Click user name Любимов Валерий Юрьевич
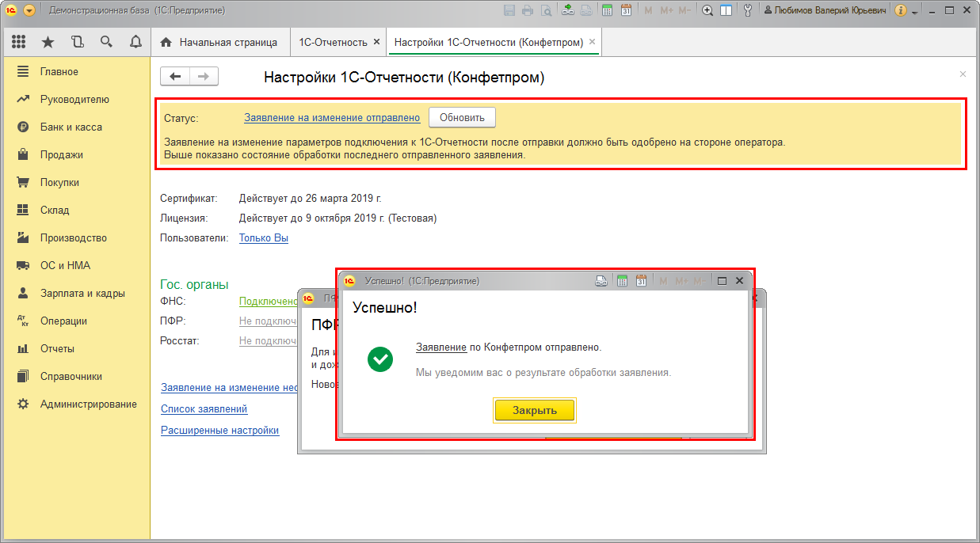Image resolution: width=980 pixels, height=543 pixels. point(826,10)
